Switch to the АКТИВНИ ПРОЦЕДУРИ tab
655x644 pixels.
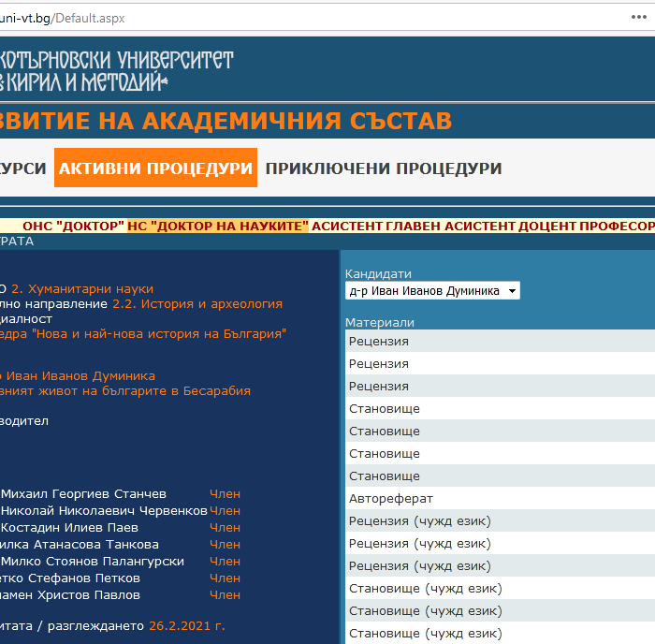pyautogui.click(x=155, y=168)
